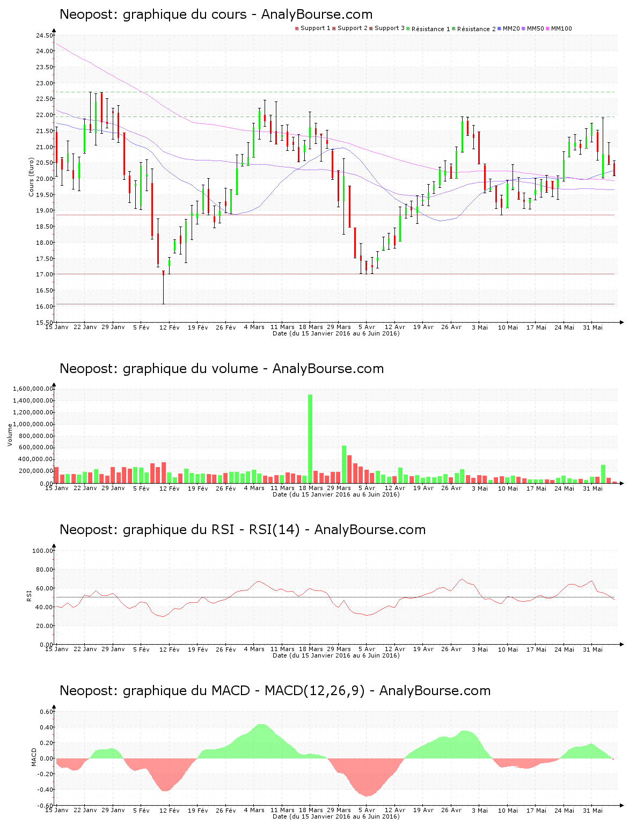This screenshot has width=644, height=832.
Task: Click the 'Neopost: graphique du cours' title
Action: tap(152, 15)
